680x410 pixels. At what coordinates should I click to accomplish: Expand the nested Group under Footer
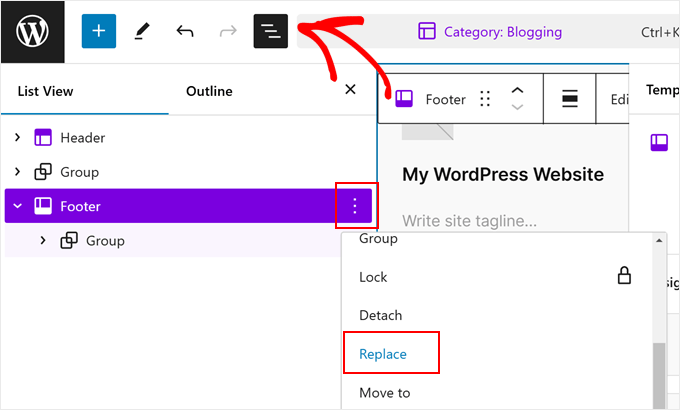pyautogui.click(x=42, y=241)
